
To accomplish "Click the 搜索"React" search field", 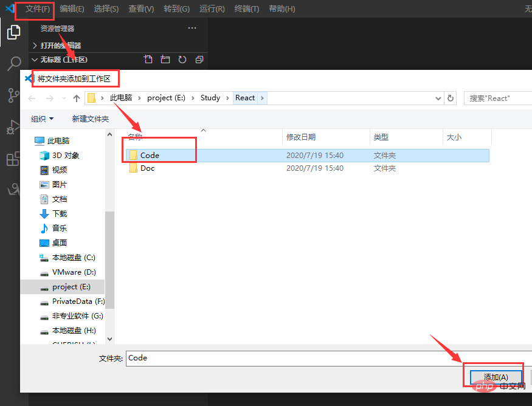I will click(x=498, y=98).
